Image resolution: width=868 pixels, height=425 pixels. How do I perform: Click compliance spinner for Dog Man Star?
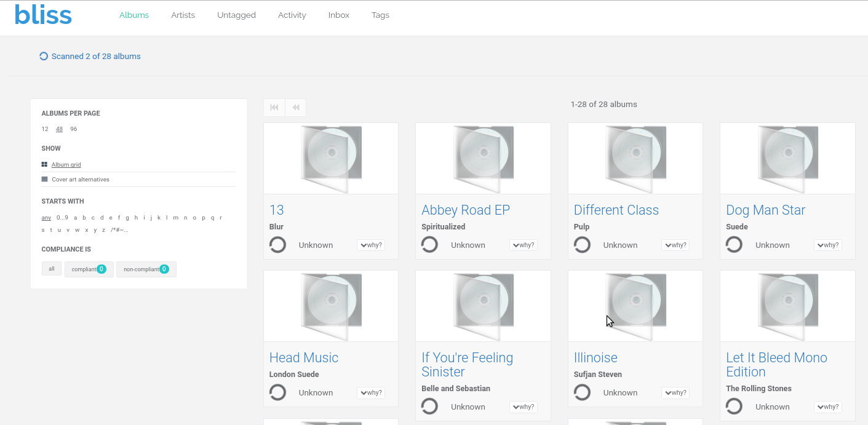click(734, 245)
